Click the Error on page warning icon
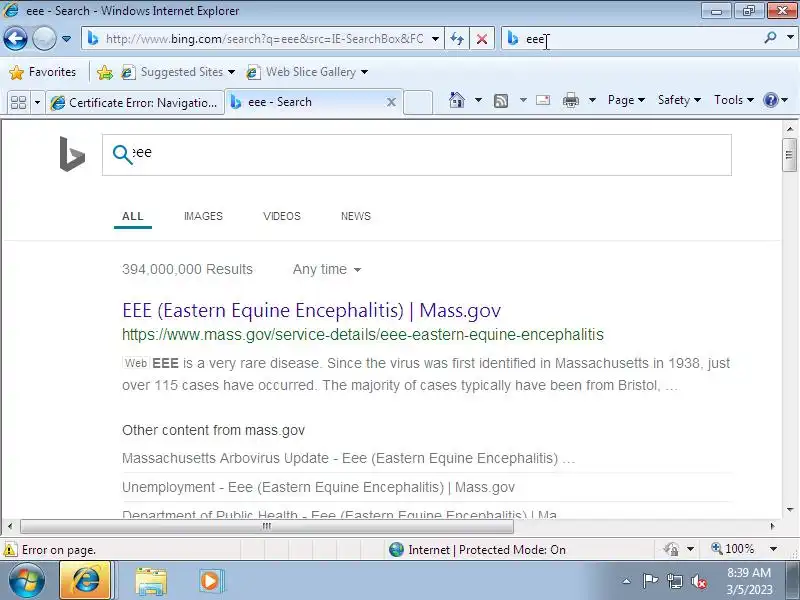800x600 pixels. [x=10, y=550]
